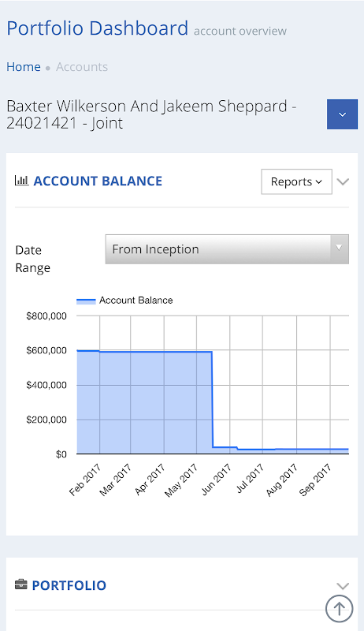Click the scroll-to-top arrow circle icon
The width and height of the screenshot is (364, 631).
coord(339,608)
